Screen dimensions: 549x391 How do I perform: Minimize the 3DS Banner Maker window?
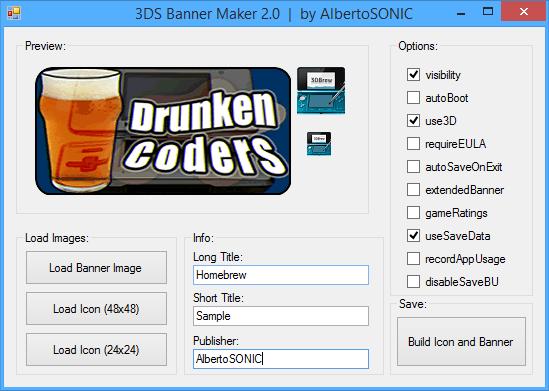click(x=461, y=14)
